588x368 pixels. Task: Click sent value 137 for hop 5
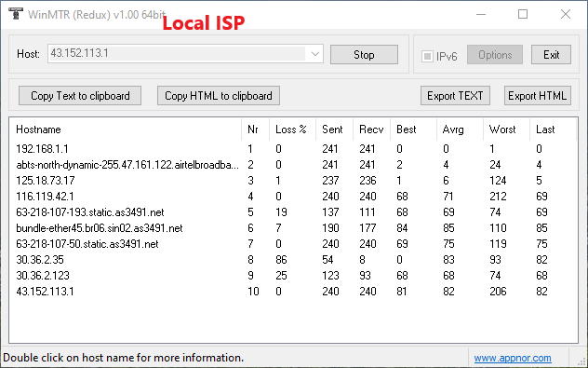tap(330, 212)
